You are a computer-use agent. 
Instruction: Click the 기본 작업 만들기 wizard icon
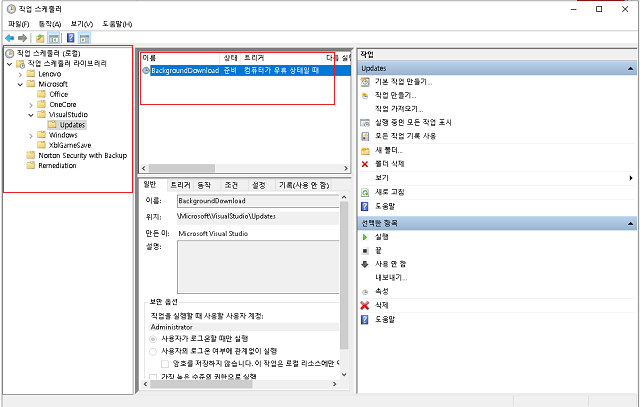(x=365, y=82)
